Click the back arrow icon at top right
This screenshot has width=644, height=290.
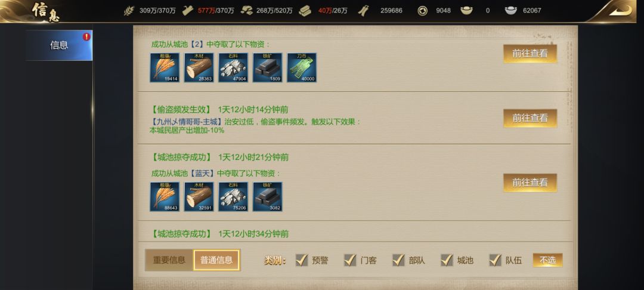point(620,11)
